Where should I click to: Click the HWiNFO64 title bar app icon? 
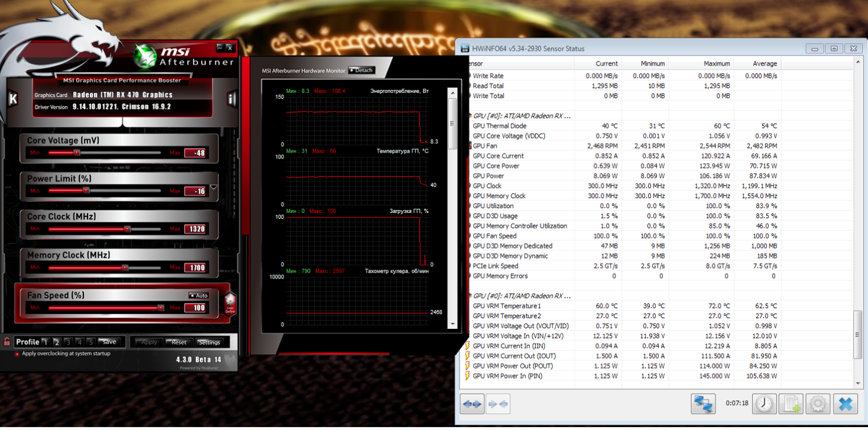click(x=464, y=49)
